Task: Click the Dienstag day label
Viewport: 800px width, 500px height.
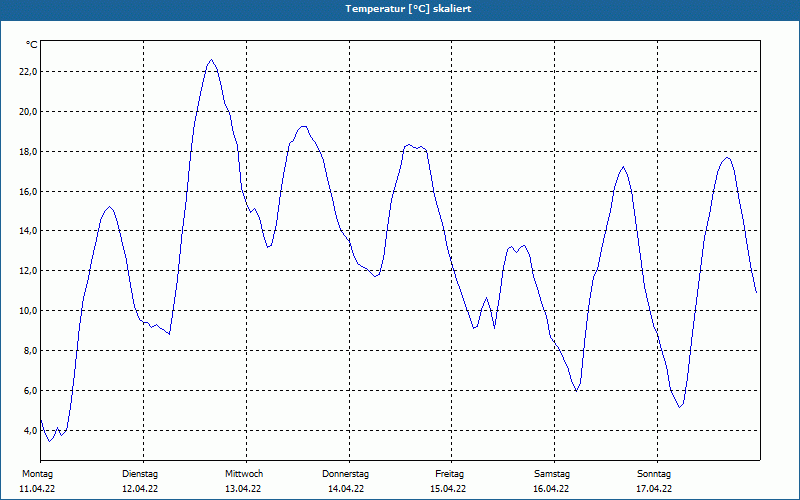Action: [x=140, y=474]
